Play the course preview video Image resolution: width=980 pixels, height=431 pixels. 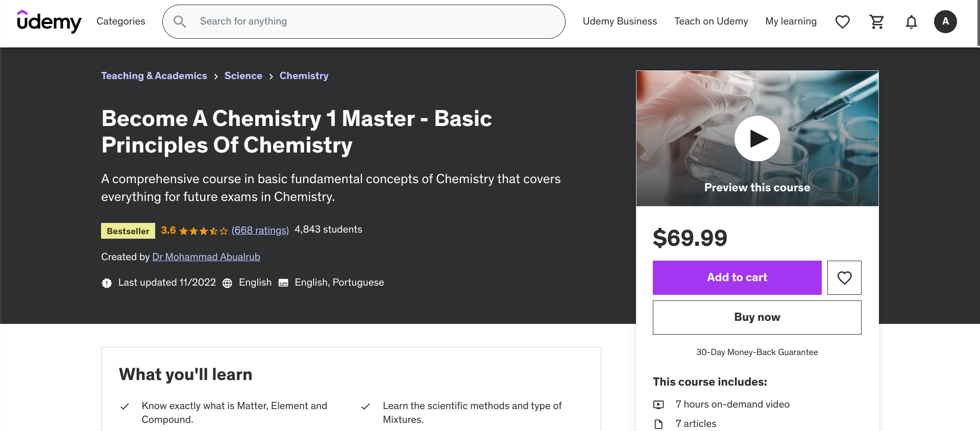[757, 138]
